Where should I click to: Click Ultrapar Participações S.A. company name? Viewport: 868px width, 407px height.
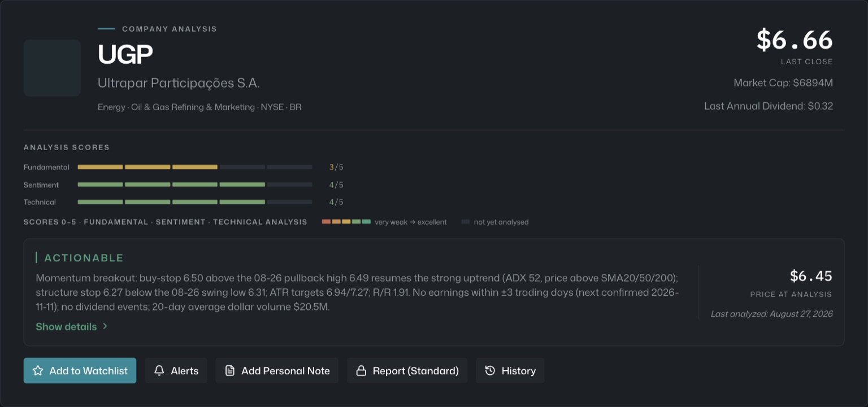click(x=179, y=84)
